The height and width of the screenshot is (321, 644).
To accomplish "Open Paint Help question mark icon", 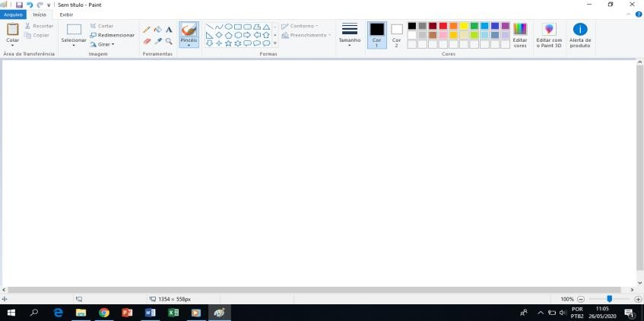I will [639, 14].
